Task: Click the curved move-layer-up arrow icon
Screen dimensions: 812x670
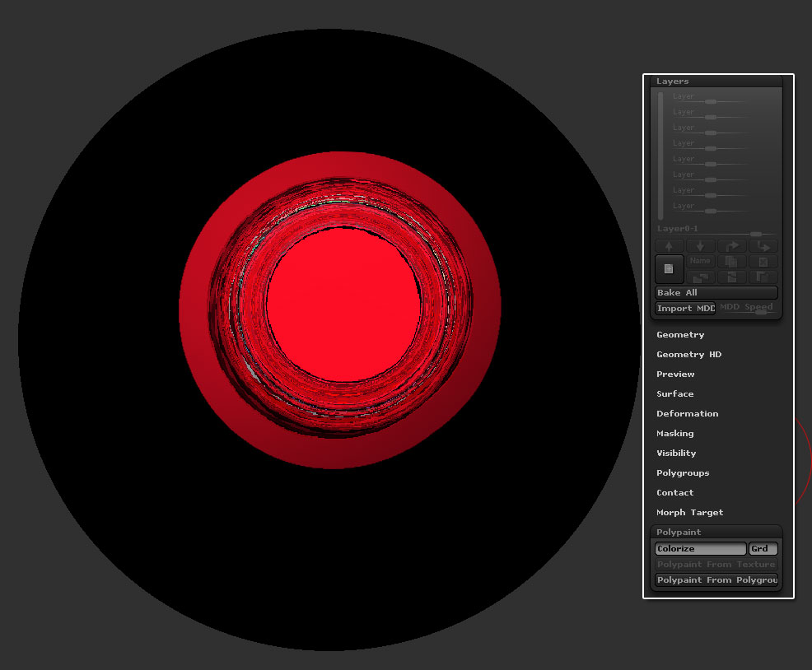Action: tap(732, 246)
